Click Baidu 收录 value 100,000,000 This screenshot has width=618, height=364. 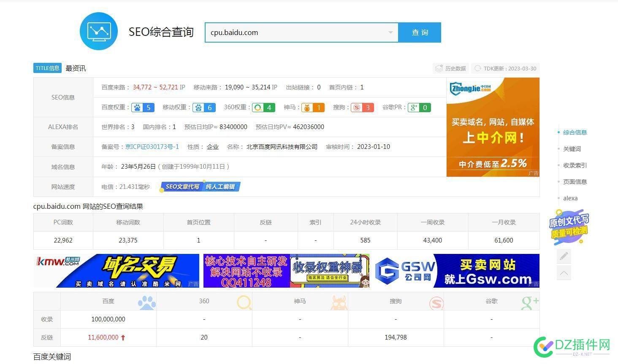(x=108, y=319)
